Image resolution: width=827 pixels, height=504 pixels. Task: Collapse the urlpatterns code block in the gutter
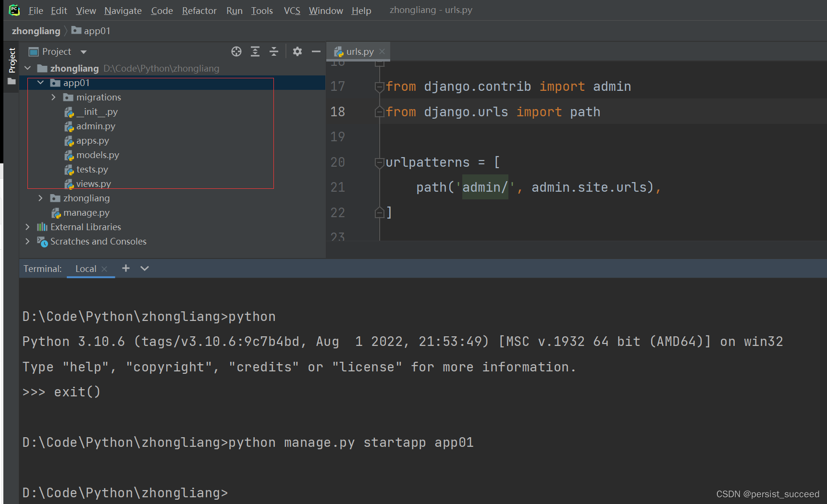[379, 162]
